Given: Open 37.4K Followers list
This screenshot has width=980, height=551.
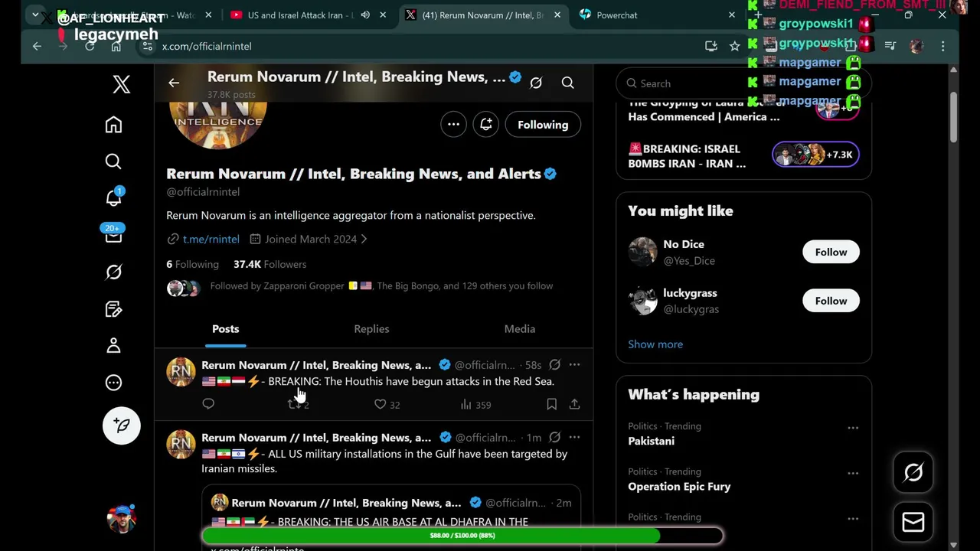Looking at the screenshot, I should (269, 264).
